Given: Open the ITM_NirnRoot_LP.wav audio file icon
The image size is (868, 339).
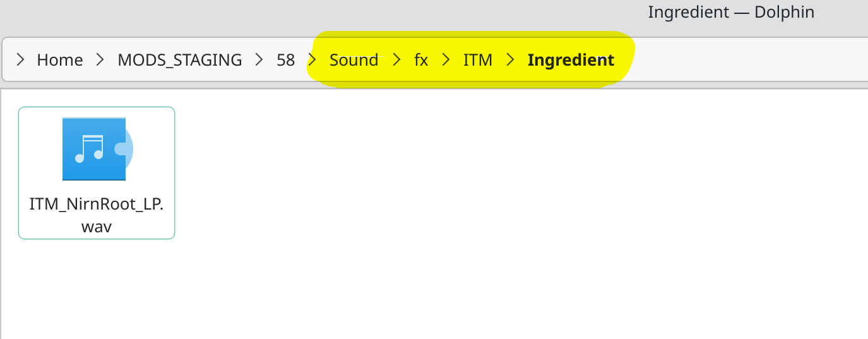Looking at the screenshot, I should pos(96,149).
